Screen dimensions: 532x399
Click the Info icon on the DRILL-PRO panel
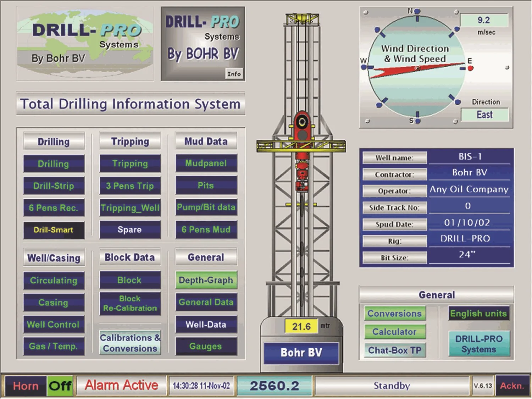[234, 74]
